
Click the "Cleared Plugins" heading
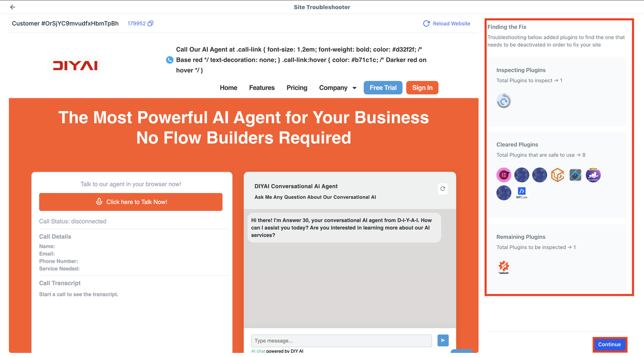point(517,145)
